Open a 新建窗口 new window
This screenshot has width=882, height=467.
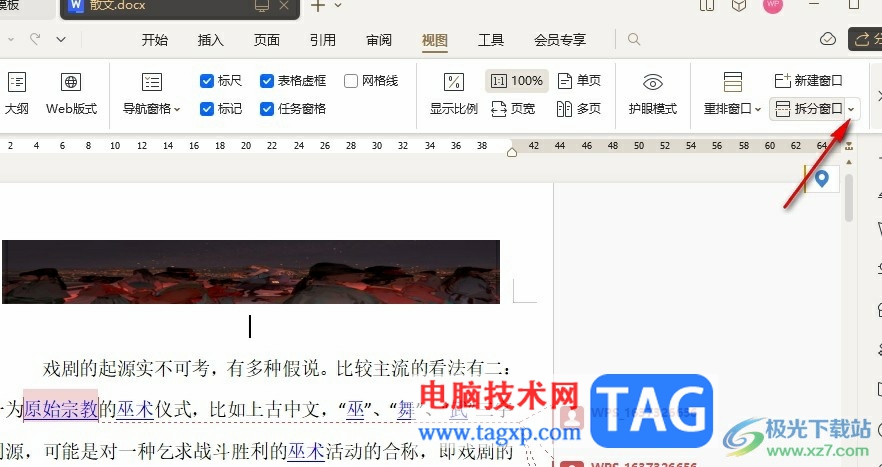808,81
